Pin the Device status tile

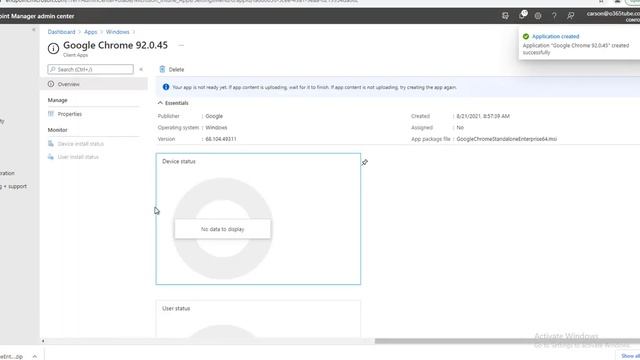[x=364, y=162]
